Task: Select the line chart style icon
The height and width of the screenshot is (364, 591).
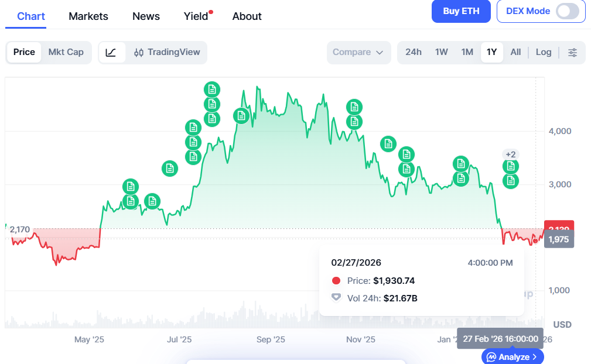Action: click(111, 52)
